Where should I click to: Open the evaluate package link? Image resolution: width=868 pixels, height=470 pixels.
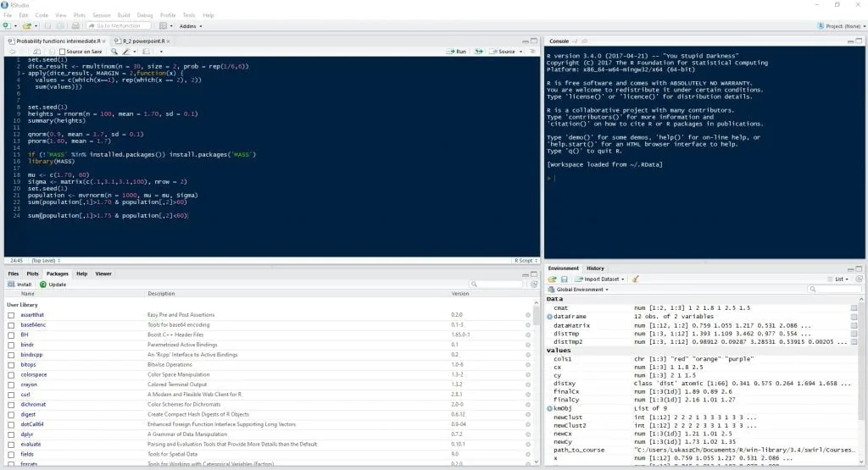pos(31,445)
